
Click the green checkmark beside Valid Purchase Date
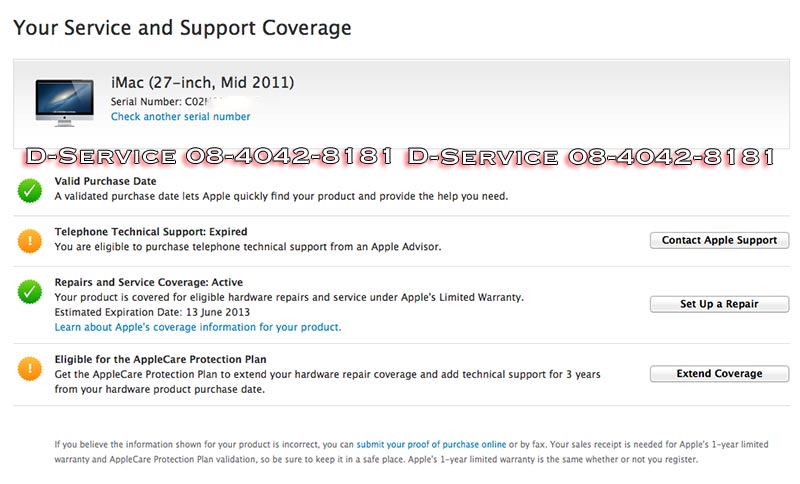tap(30, 188)
